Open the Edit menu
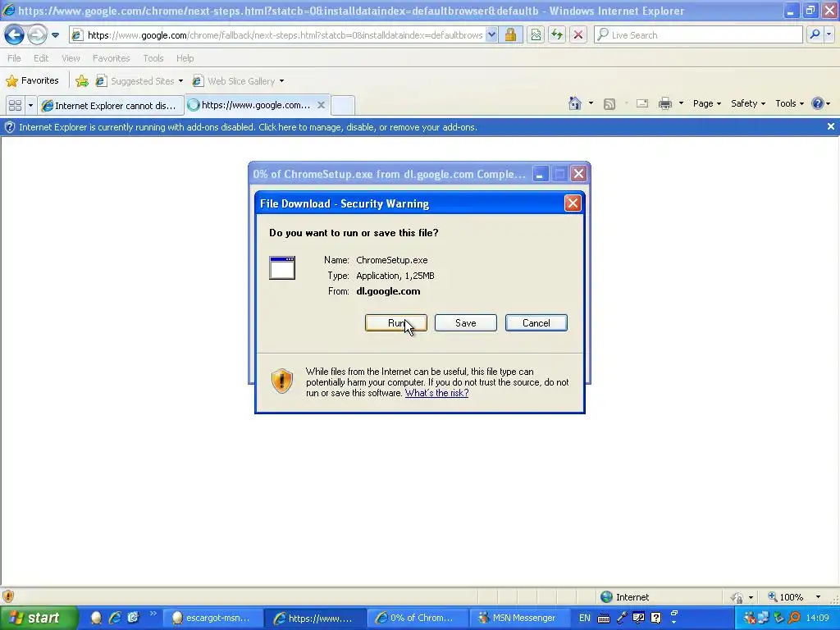The width and height of the screenshot is (840, 630). pyautogui.click(x=41, y=58)
